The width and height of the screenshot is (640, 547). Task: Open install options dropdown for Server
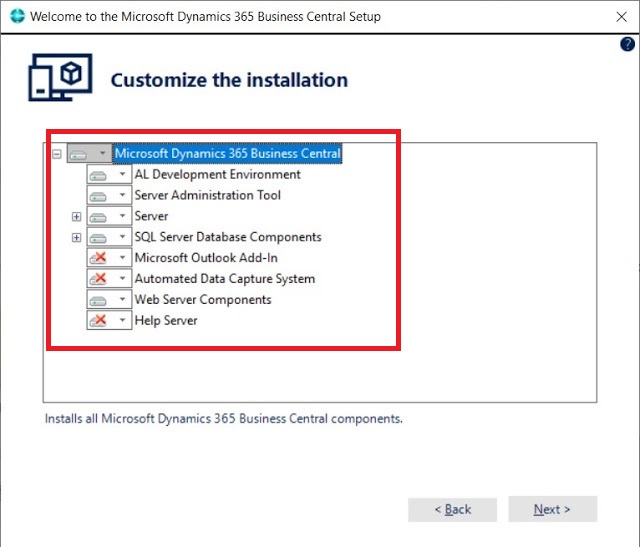coord(122,217)
